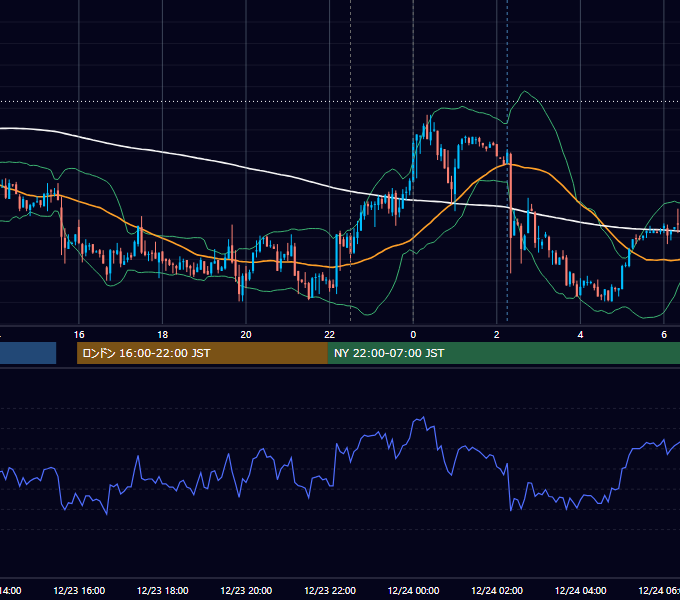Click the hour label 16 under the chart
Image resolution: width=680 pixels, height=600 pixels.
click(x=79, y=335)
